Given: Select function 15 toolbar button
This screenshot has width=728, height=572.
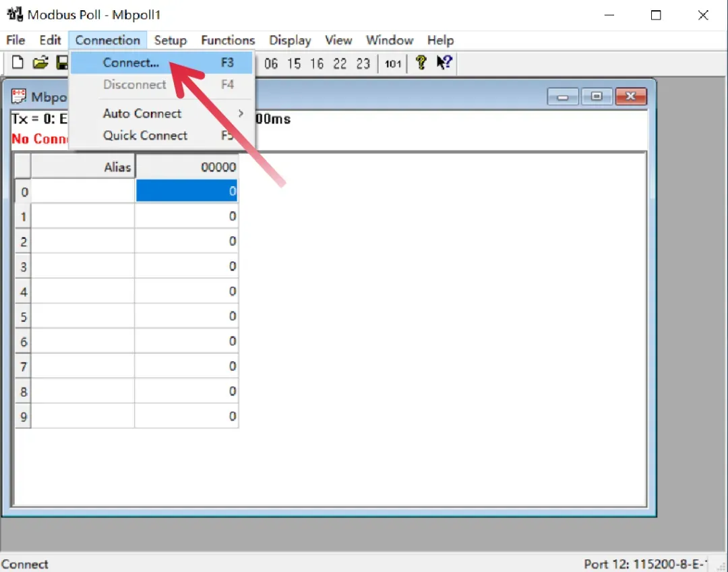Looking at the screenshot, I should pyautogui.click(x=294, y=63).
